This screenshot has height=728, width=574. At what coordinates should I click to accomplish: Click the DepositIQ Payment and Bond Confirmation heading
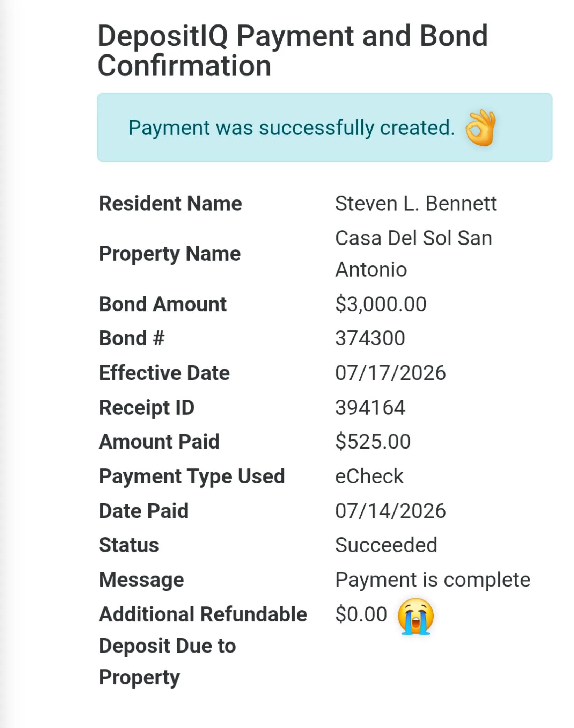[293, 50]
